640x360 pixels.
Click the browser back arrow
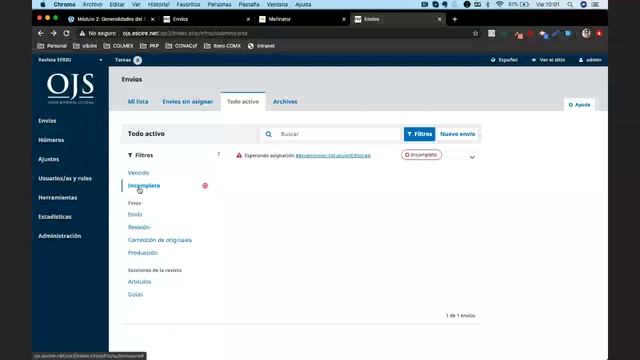pyautogui.click(x=40, y=33)
